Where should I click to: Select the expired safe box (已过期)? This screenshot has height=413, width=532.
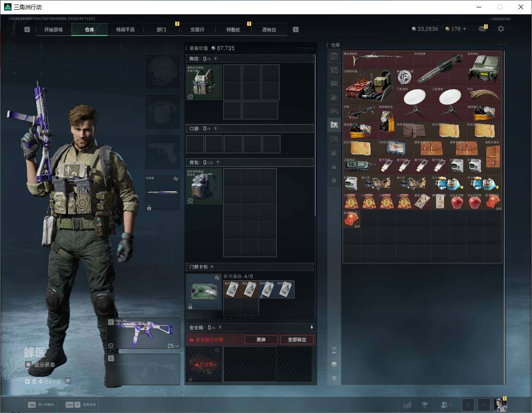point(204,364)
